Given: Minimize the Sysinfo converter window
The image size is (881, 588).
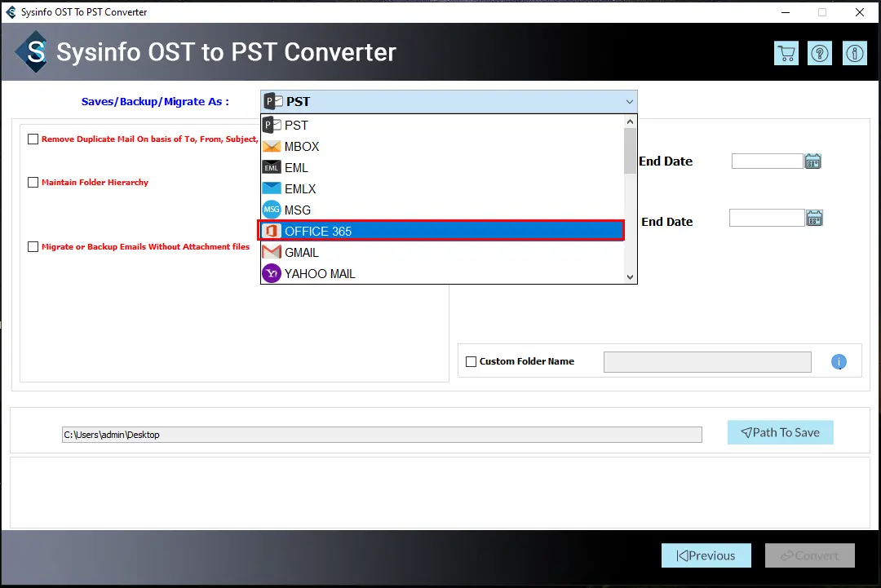Looking at the screenshot, I should 786,11.
